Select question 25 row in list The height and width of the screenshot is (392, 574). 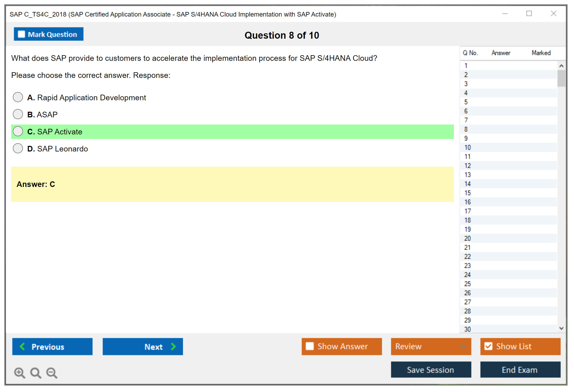point(467,284)
